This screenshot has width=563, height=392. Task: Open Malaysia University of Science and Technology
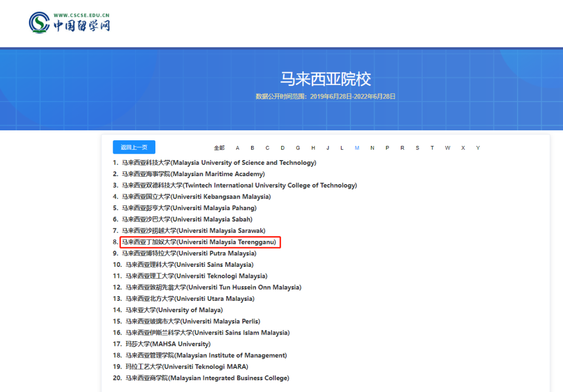click(219, 163)
